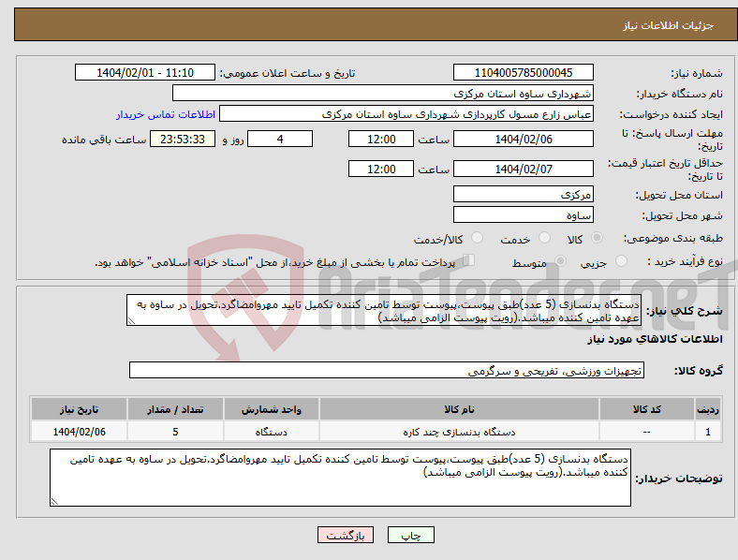The height and width of the screenshot is (560, 738).
Task: Click the کد کالا column header
Action: (647, 409)
